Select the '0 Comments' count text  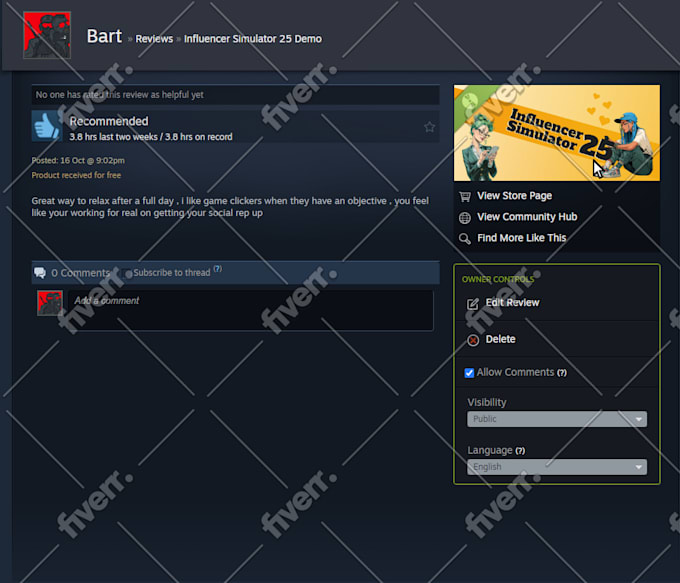81,273
